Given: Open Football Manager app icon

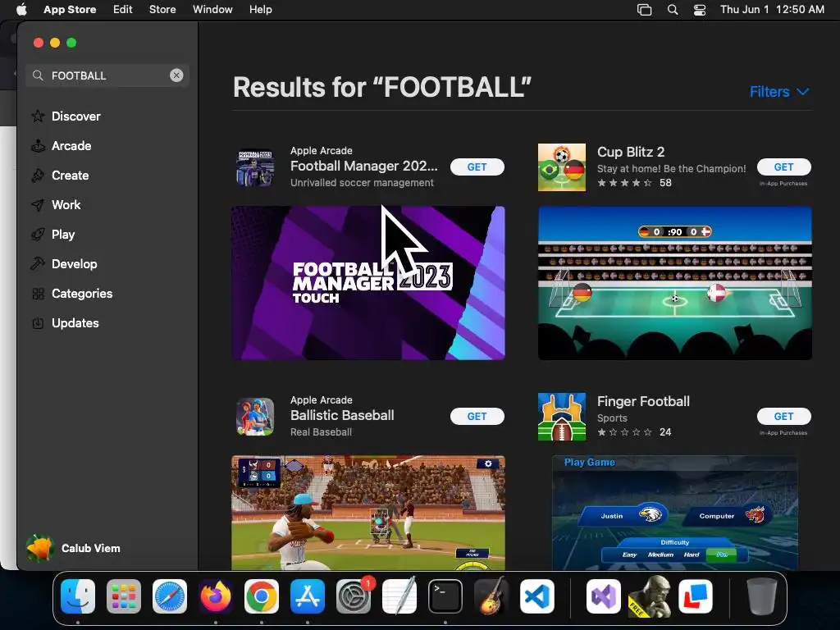Looking at the screenshot, I should pos(255,167).
